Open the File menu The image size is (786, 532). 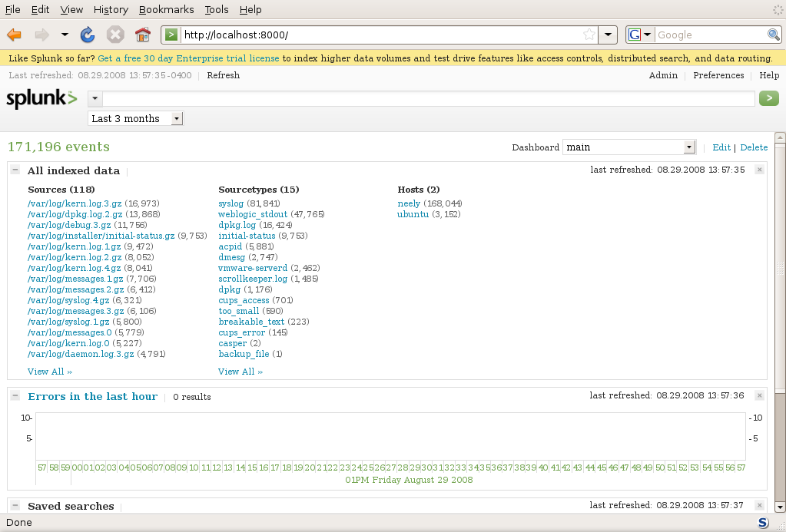(x=12, y=9)
